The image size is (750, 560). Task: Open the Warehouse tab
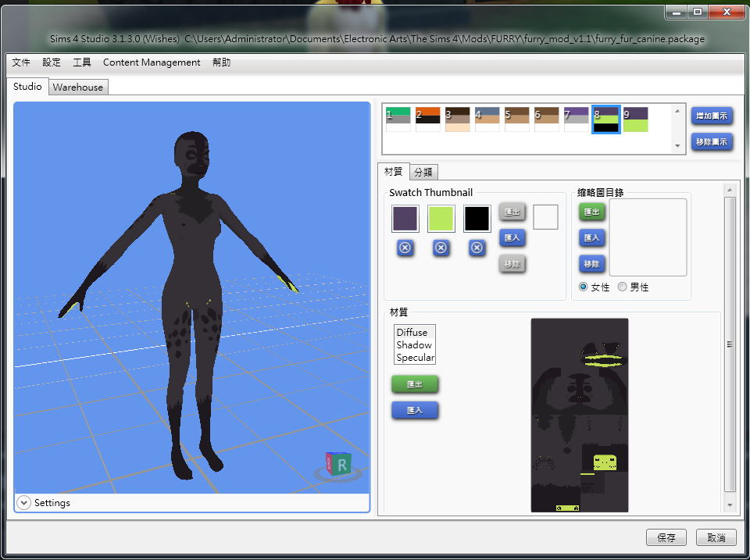78,87
